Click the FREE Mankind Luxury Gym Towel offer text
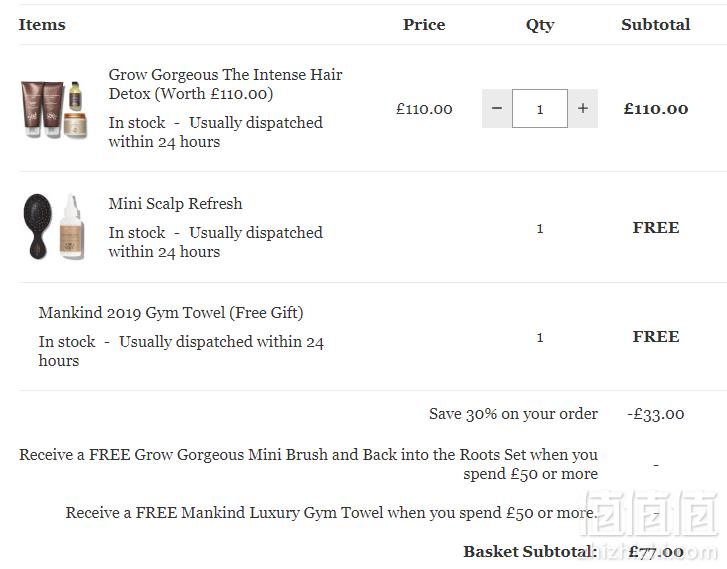The image size is (727, 569). (x=331, y=513)
